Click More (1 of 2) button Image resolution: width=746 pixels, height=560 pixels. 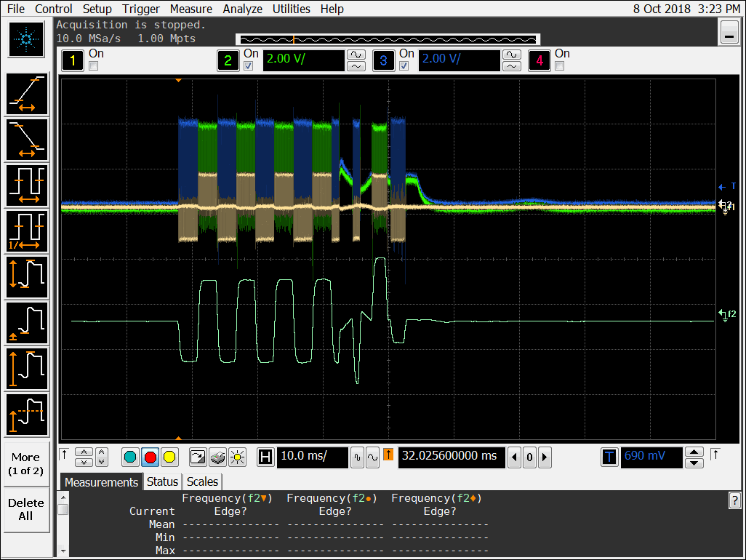(x=26, y=464)
